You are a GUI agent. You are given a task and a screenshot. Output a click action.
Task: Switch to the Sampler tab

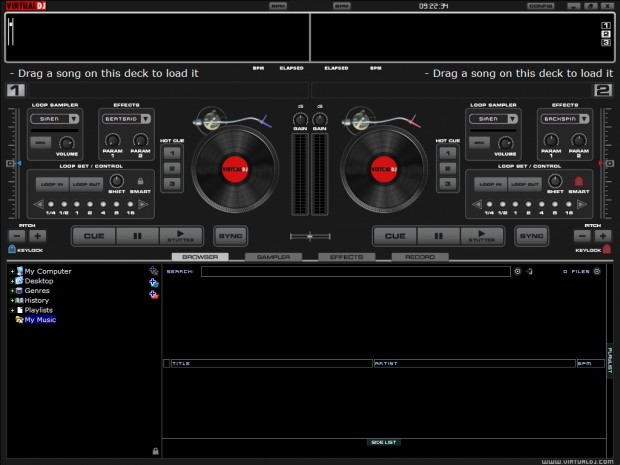pyautogui.click(x=273, y=257)
